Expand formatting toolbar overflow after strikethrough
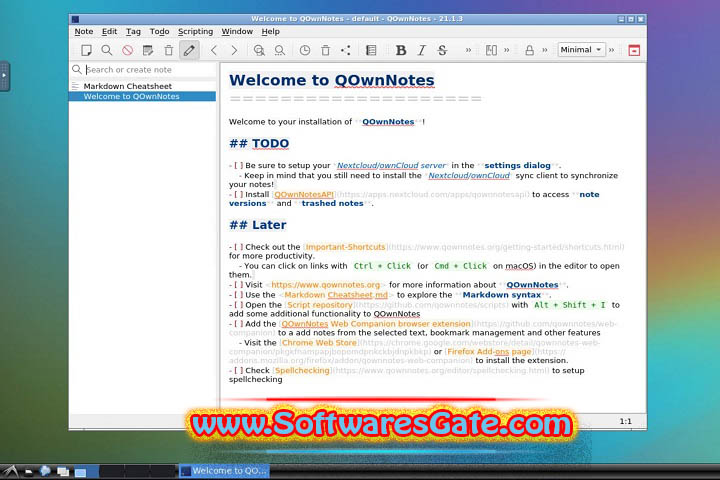The height and width of the screenshot is (480, 720). coord(468,50)
